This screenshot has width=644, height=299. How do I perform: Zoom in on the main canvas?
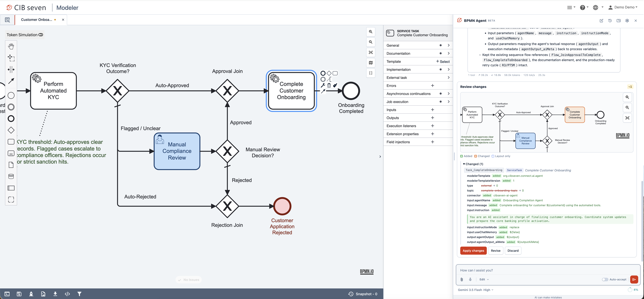(x=371, y=32)
